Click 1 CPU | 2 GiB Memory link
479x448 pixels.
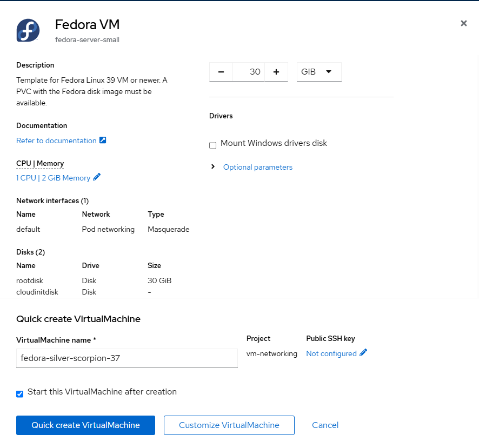pyautogui.click(x=53, y=178)
